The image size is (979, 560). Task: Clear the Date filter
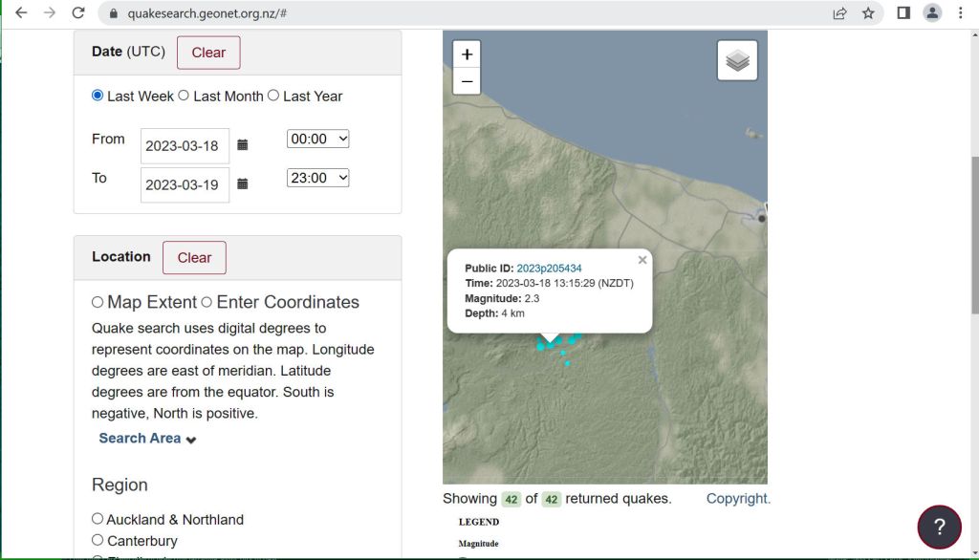point(208,53)
